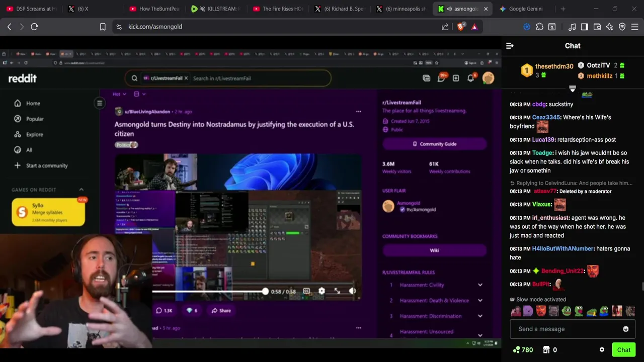
Task: Collapse the chat panel with the arrow icon
Action: (510, 46)
